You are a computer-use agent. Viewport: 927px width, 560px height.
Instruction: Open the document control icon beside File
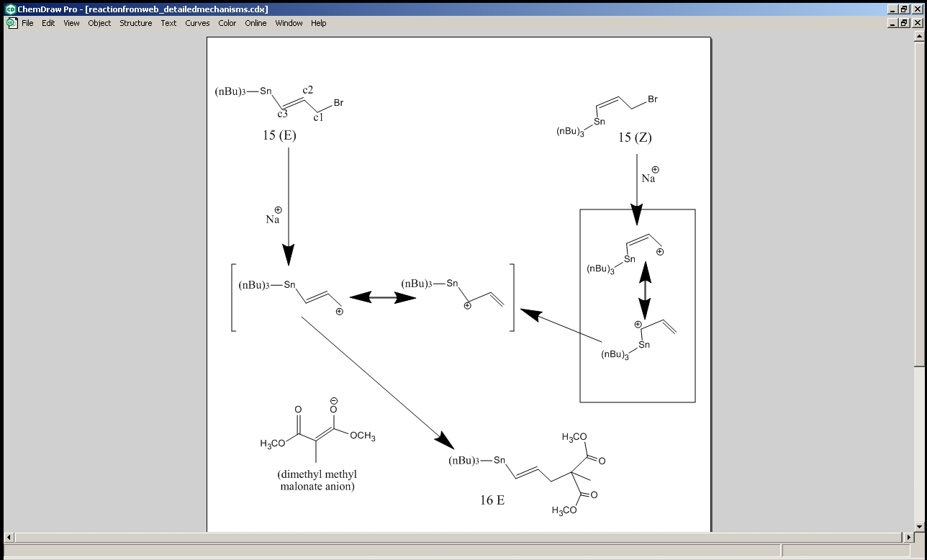[12, 23]
